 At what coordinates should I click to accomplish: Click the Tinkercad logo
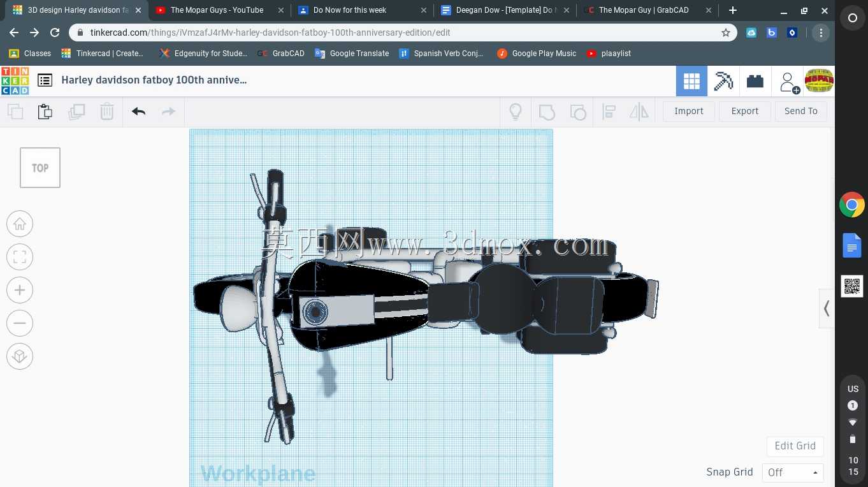pyautogui.click(x=15, y=81)
